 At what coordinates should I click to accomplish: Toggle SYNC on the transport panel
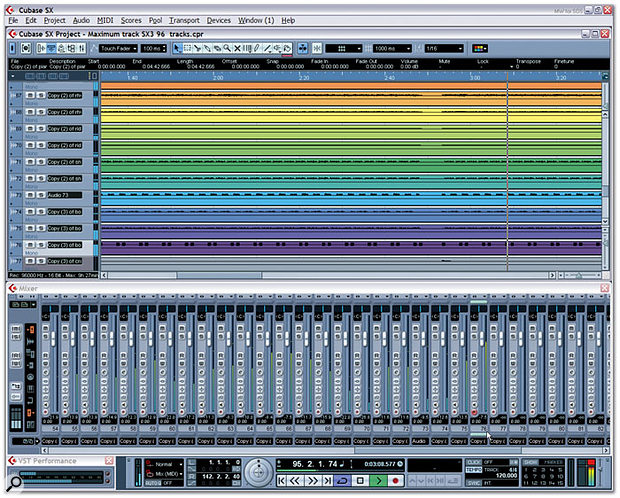pos(474,483)
